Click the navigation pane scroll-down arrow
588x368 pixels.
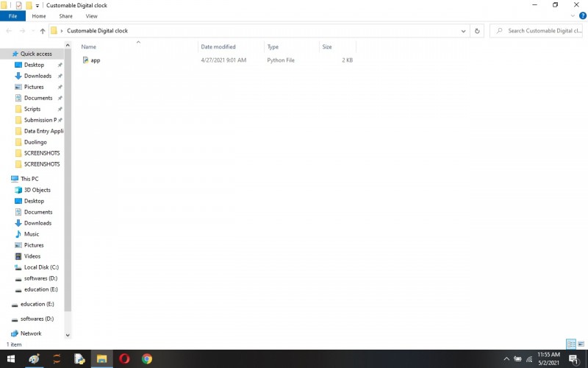click(x=68, y=335)
